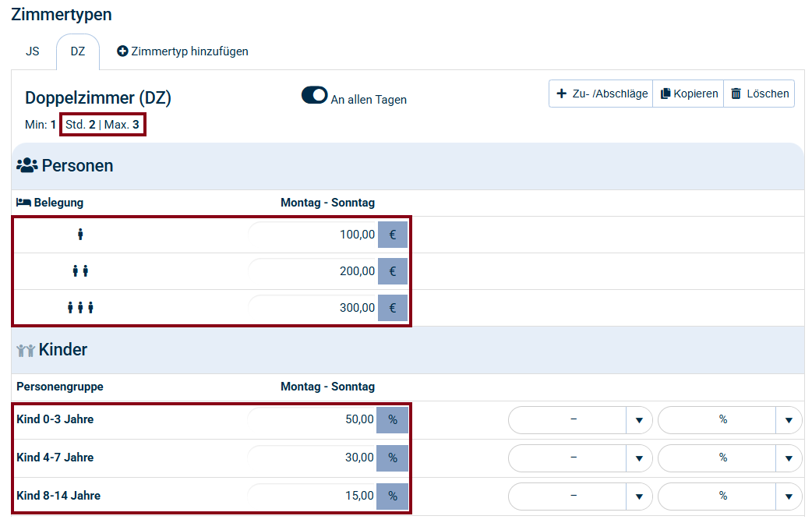Click the three persons occupancy icon
The height and width of the screenshot is (523, 812).
pos(80,307)
